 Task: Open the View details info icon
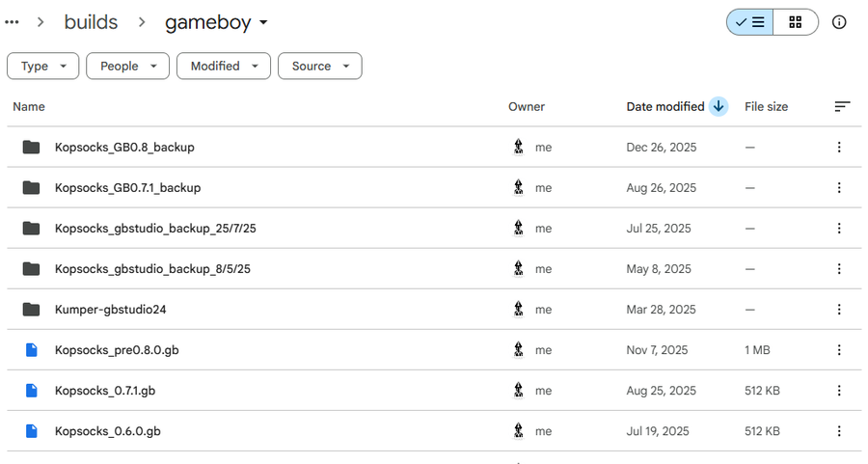point(839,22)
